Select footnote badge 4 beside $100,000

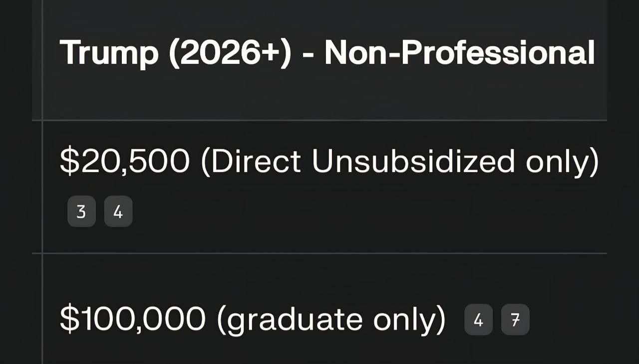[478, 320]
